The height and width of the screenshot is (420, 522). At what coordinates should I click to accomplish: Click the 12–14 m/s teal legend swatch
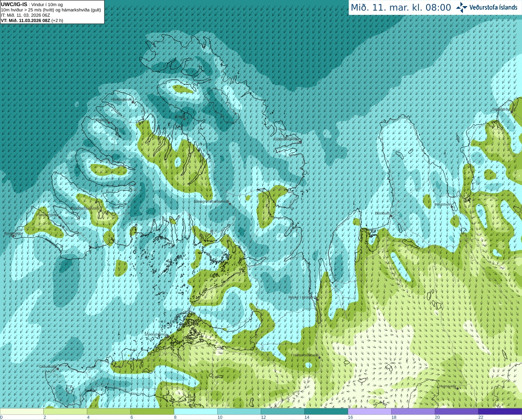(283, 411)
